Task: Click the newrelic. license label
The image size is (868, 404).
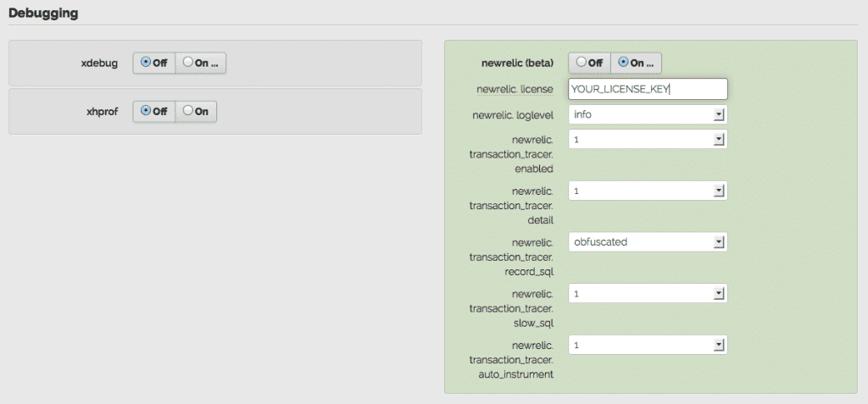Action: (x=515, y=89)
